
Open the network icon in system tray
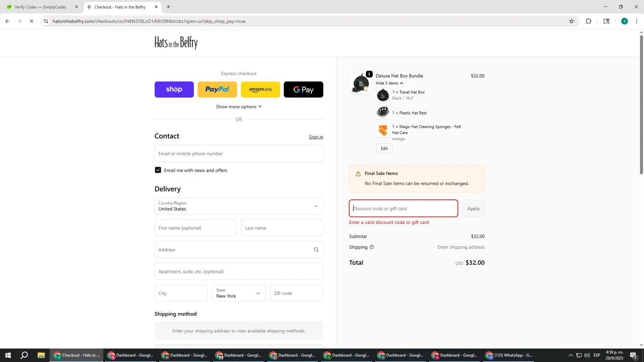(579, 355)
